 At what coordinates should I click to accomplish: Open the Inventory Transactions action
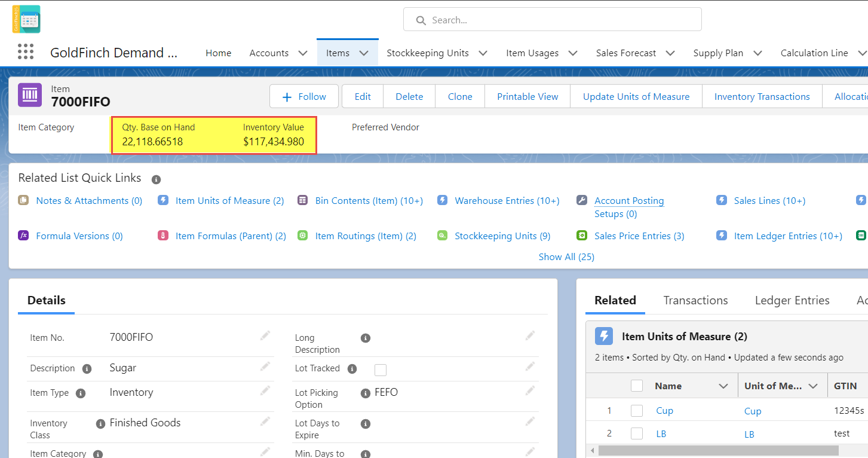click(762, 96)
